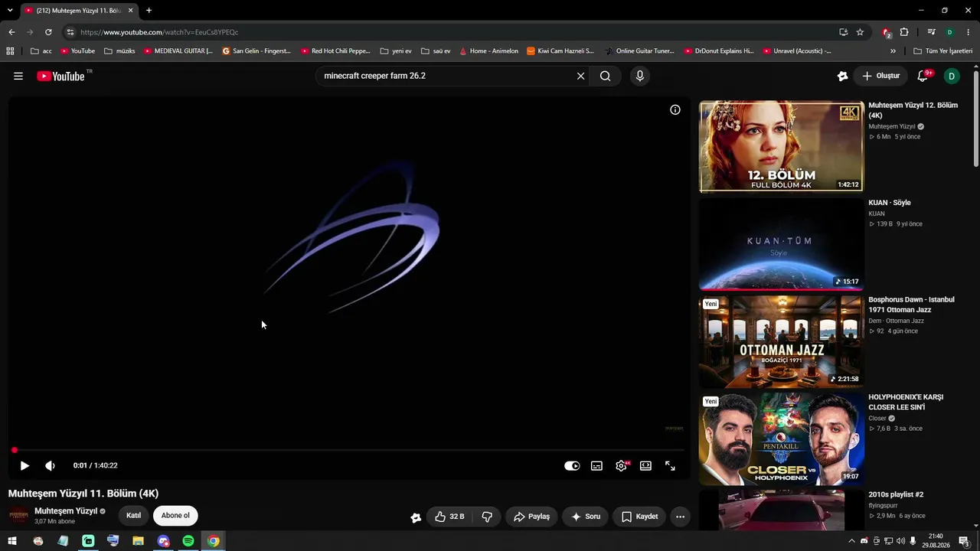Open the Chrome tab search dropdown
The height and width of the screenshot is (551, 980).
[10, 11]
